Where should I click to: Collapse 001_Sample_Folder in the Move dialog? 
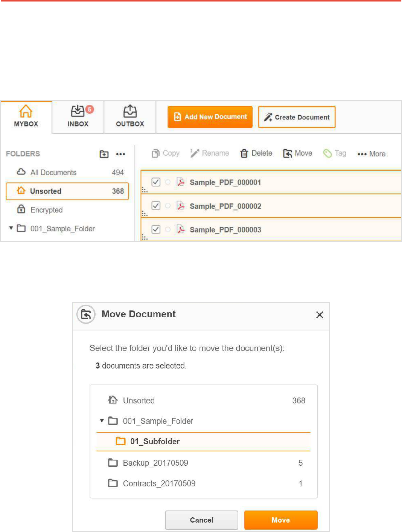(102, 420)
